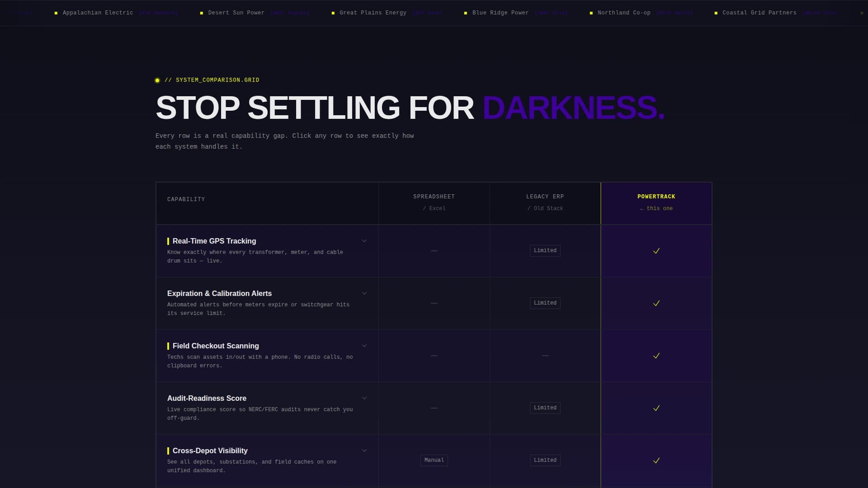Expand the Expiration & Calibration Alerts chevron

coord(364,293)
